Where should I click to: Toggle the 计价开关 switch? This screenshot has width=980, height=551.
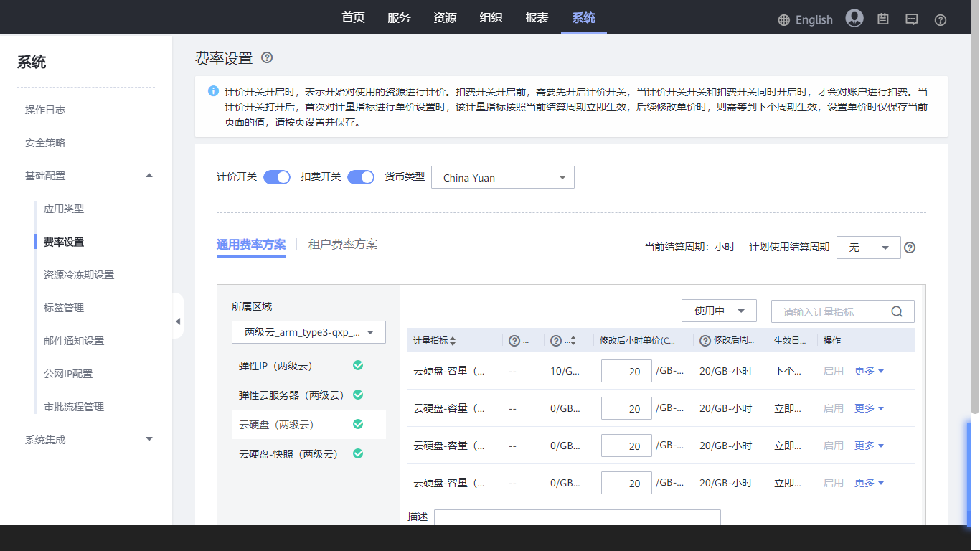277,177
